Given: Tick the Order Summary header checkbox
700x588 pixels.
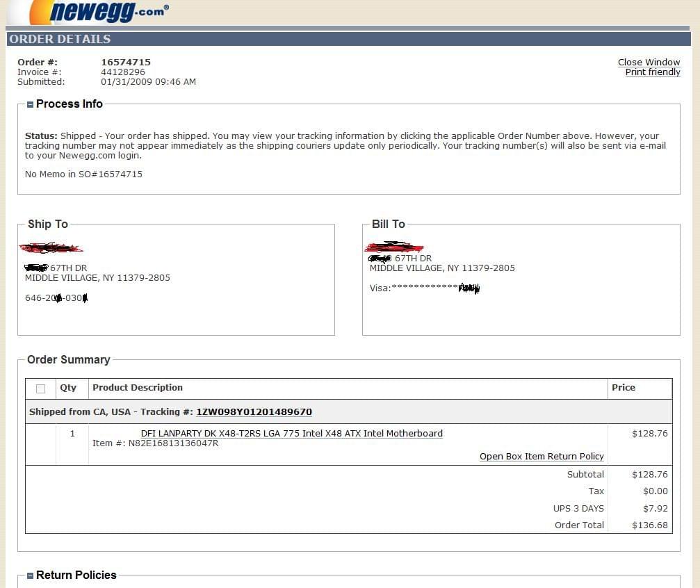Looking at the screenshot, I should pos(40,389).
